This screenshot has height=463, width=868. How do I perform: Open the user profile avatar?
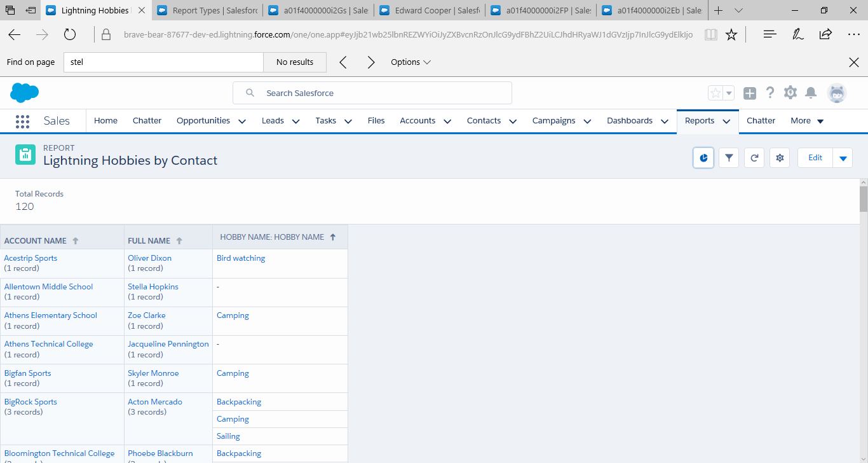click(x=837, y=93)
